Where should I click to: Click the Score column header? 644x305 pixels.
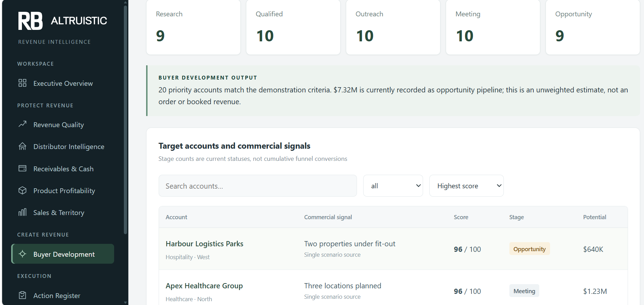pyautogui.click(x=461, y=217)
